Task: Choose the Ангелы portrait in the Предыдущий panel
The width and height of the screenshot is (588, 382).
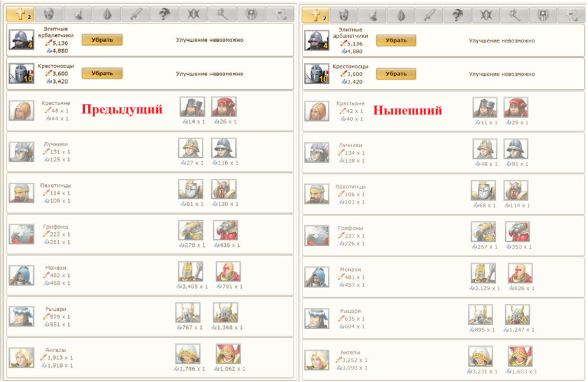Action: (x=22, y=358)
